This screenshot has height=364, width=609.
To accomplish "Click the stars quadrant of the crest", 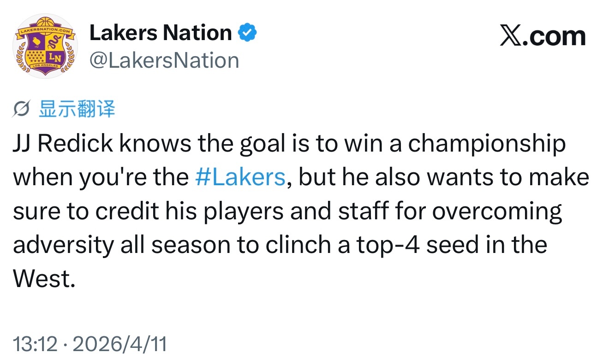I will (36, 58).
